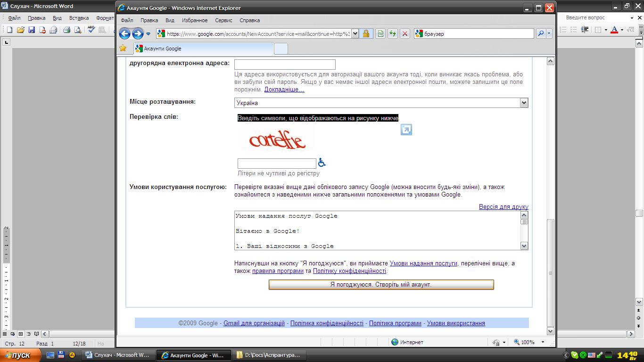Click the Word vertical scrollbar down arrow
This screenshot has width=644, height=362.
click(639, 302)
